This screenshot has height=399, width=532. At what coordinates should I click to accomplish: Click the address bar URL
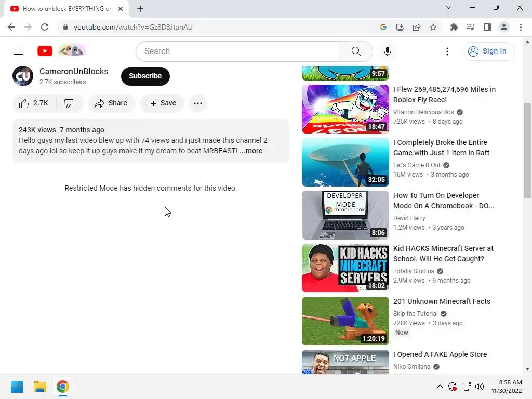click(x=133, y=27)
